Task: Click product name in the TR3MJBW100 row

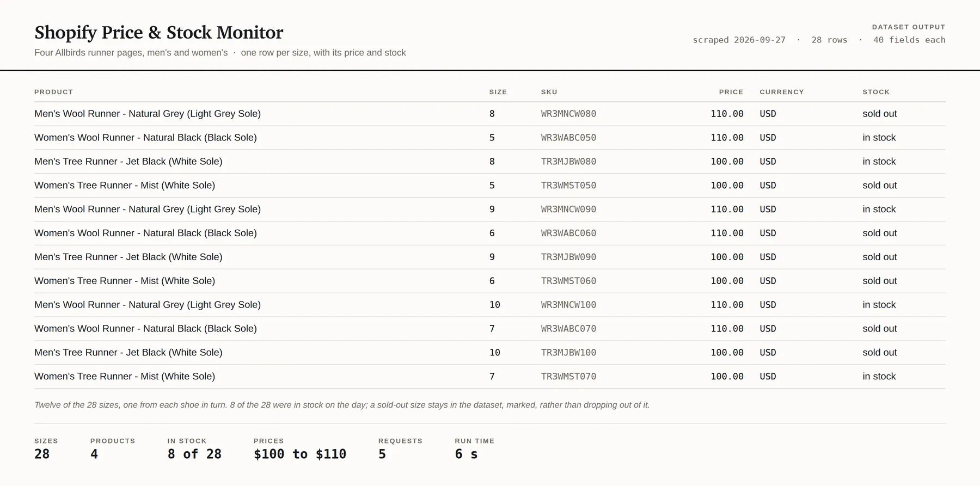Action: 128,353
